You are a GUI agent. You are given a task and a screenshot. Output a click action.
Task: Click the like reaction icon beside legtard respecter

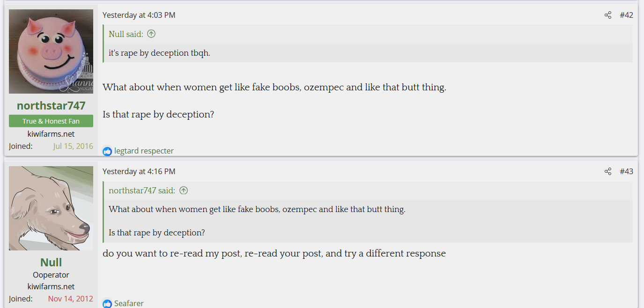pyautogui.click(x=107, y=151)
